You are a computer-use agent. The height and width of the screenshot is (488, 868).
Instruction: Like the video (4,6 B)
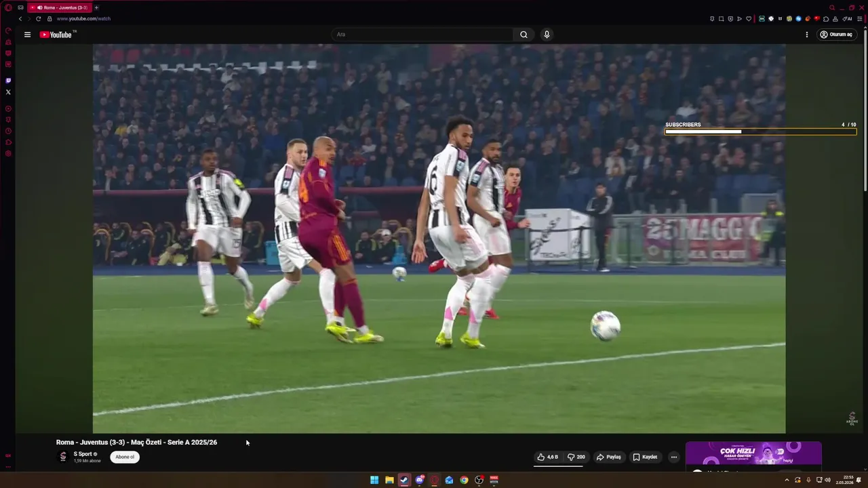(x=548, y=457)
